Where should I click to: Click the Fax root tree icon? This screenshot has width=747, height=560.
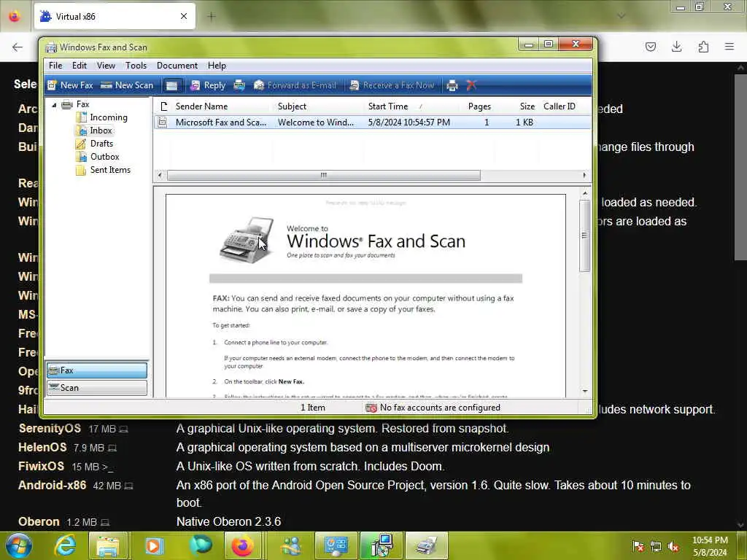tap(67, 104)
